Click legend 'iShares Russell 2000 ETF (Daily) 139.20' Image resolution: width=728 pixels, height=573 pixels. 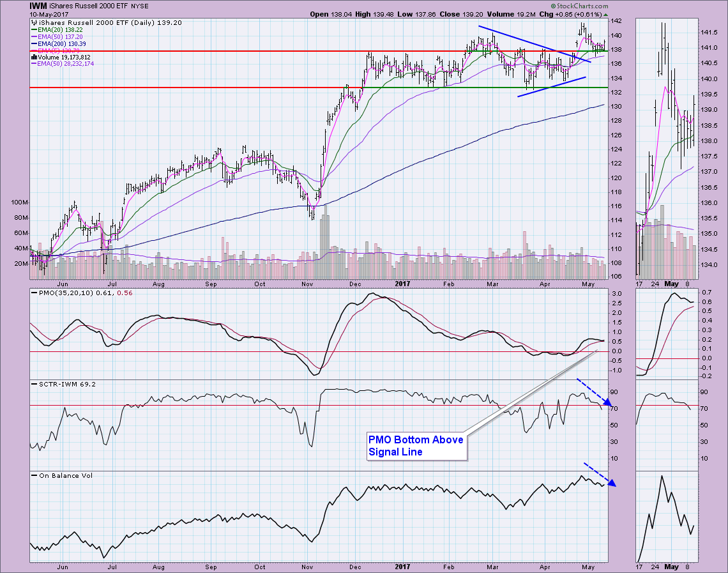pyautogui.click(x=110, y=22)
